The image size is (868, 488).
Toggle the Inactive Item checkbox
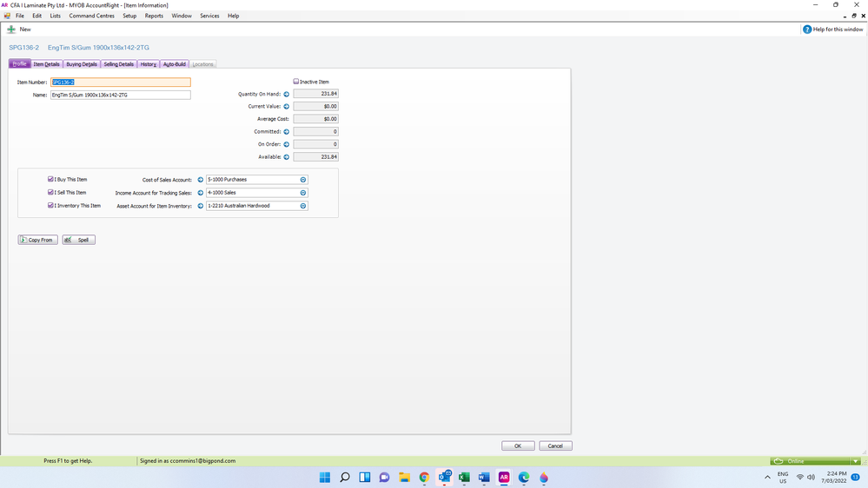pyautogui.click(x=296, y=82)
